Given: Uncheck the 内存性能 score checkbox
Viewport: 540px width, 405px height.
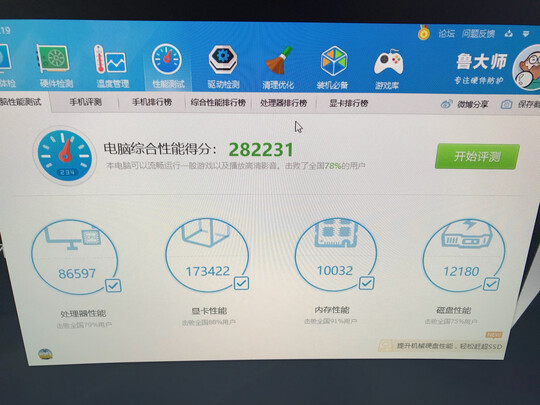Looking at the screenshot, I should 366,283.
